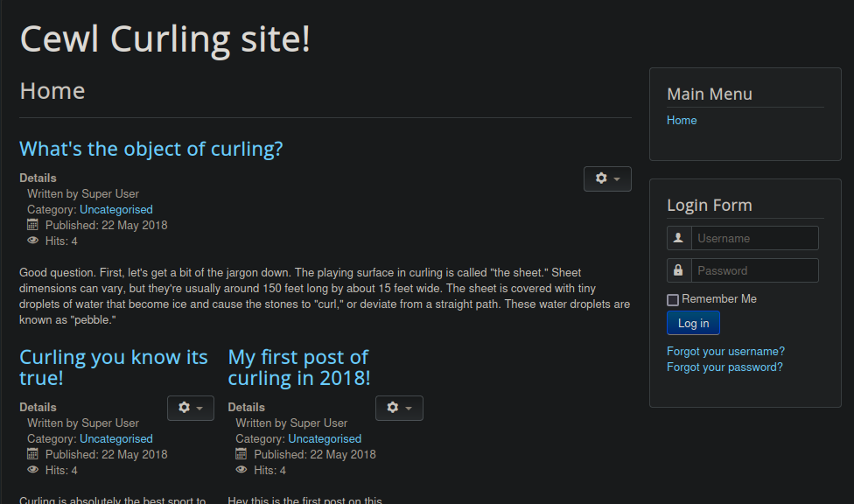Open Uncategorised category of My first post
Viewport: 854px width, 504px height.
click(325, 438)
